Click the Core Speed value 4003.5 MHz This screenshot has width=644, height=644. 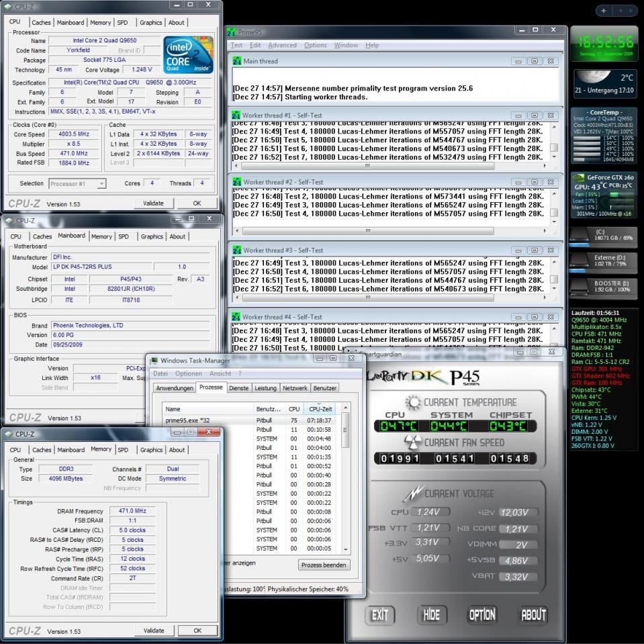pyautogui.click(x=73, y=134)
